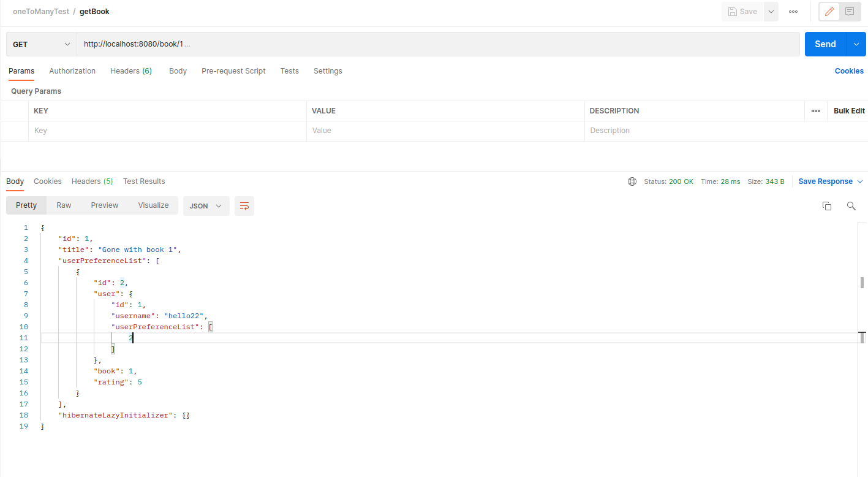Open the request Headers (6) tab
Screen dimensions: 868x477
[x=131, y=71]
